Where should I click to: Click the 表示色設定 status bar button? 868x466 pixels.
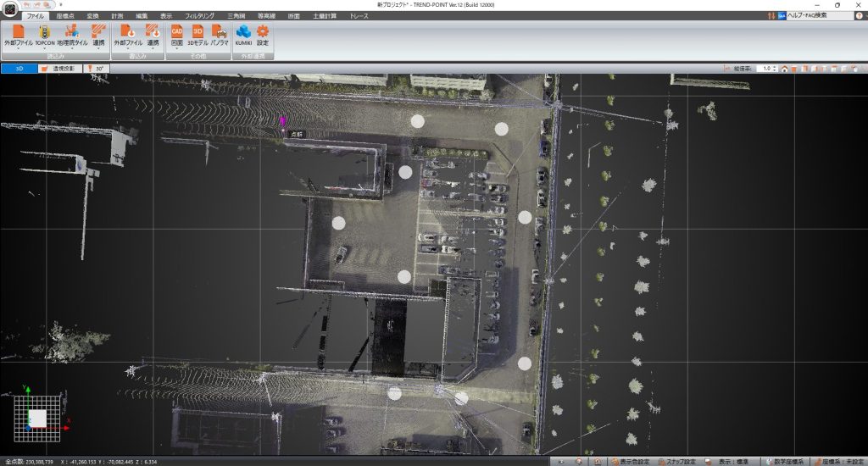[632, 461]
